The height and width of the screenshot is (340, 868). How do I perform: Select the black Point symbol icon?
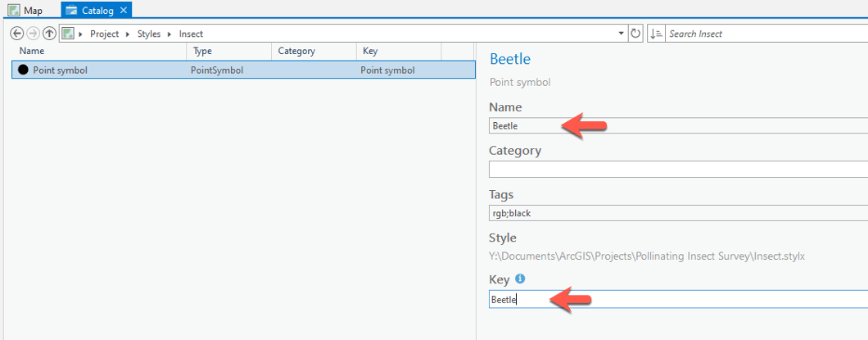(23, 70)
